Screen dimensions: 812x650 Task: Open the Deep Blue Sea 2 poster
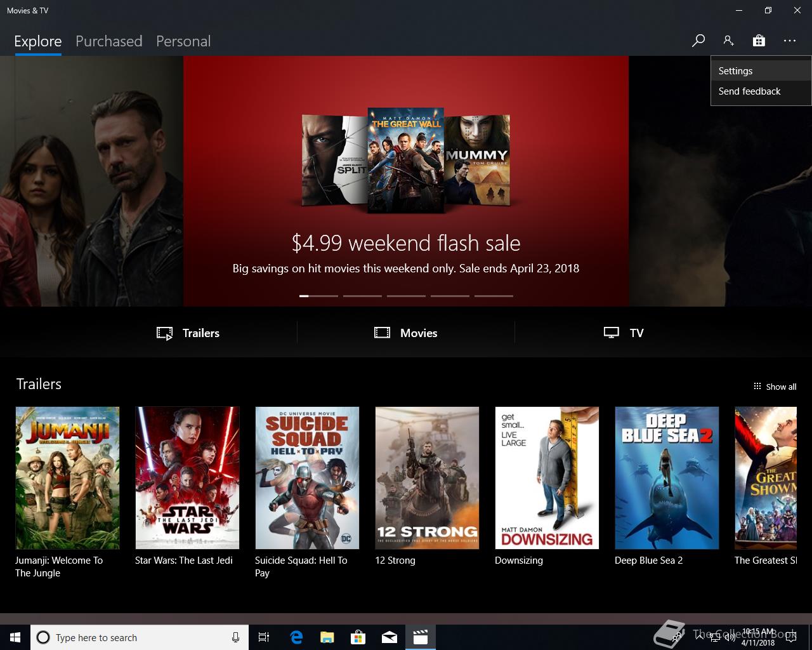click(x=667, y=478)
